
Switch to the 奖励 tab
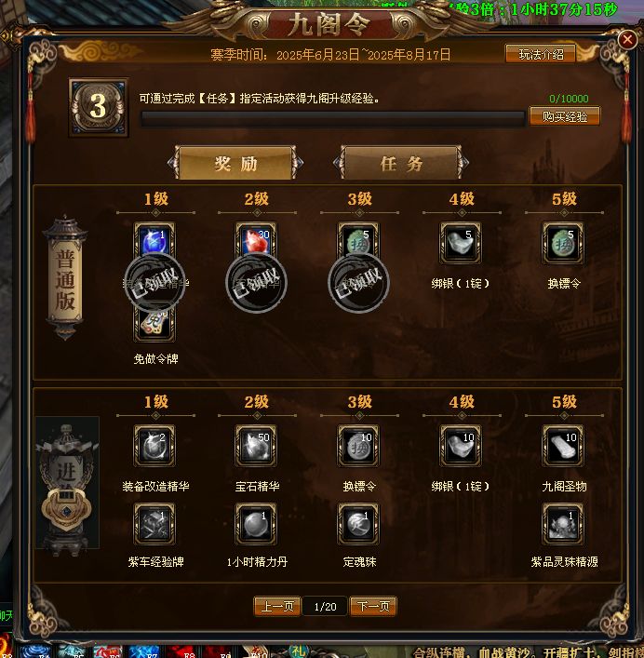[x=235, y=163]
